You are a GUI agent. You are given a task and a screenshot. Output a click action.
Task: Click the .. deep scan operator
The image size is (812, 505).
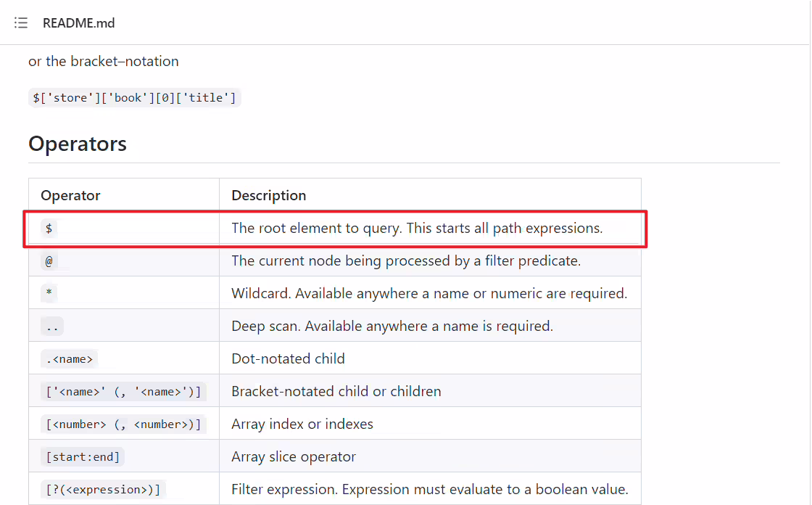tap(52, 327)
